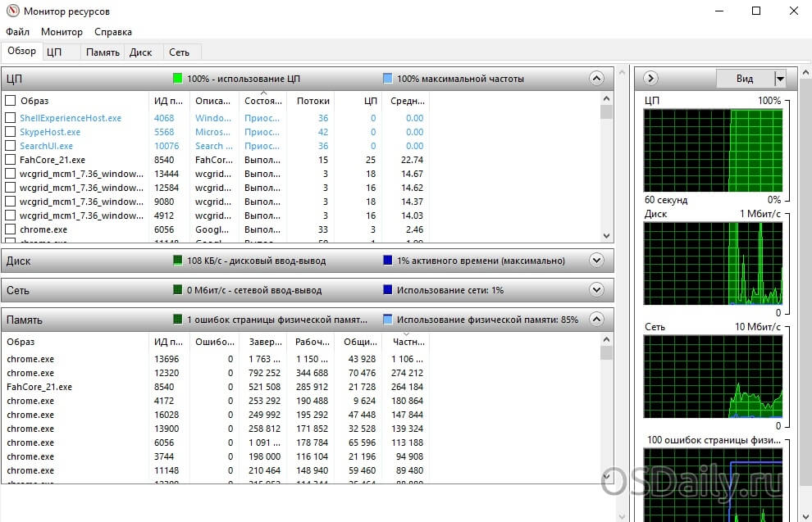Expand the Диск section
812x522 pixels.
tap(596, 261)
